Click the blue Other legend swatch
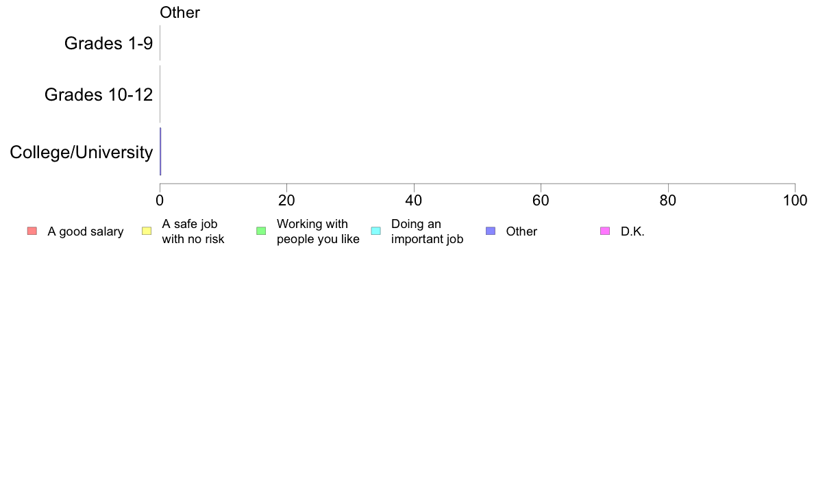 pyautogui.click(x=491, y=231)
